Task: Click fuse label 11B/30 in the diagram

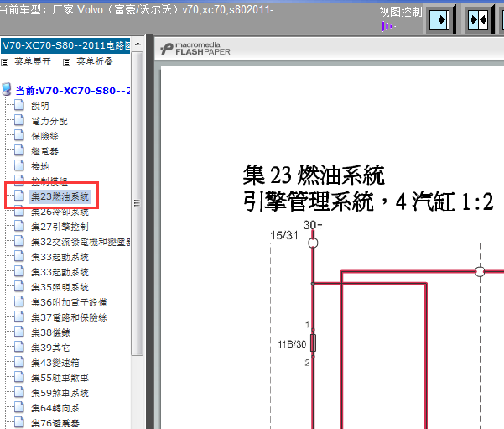Action: click(292, 344)
